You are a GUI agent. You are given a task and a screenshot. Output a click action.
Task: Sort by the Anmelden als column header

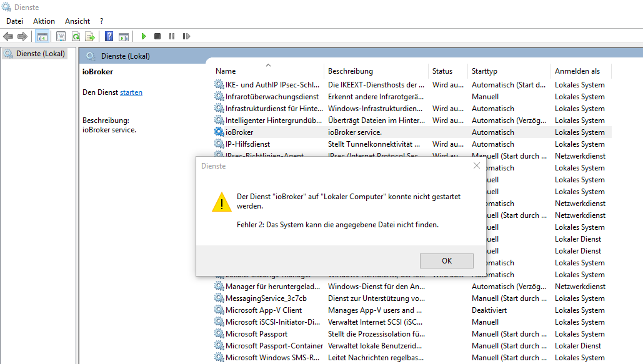[x=581, y=71]
